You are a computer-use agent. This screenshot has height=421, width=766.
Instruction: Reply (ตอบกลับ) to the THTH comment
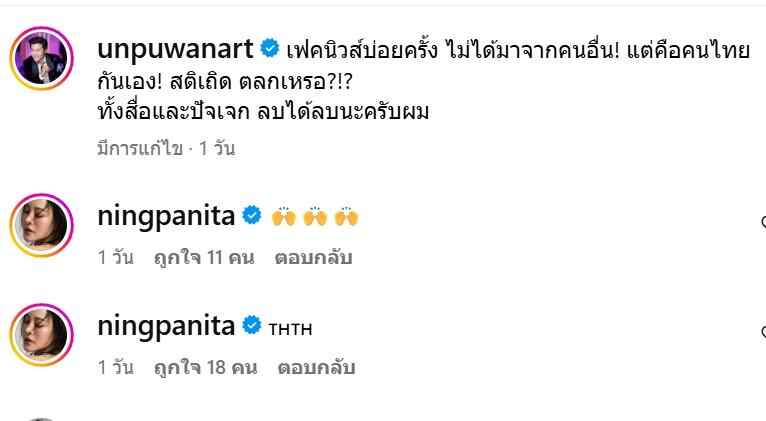[x=316, y=367]
